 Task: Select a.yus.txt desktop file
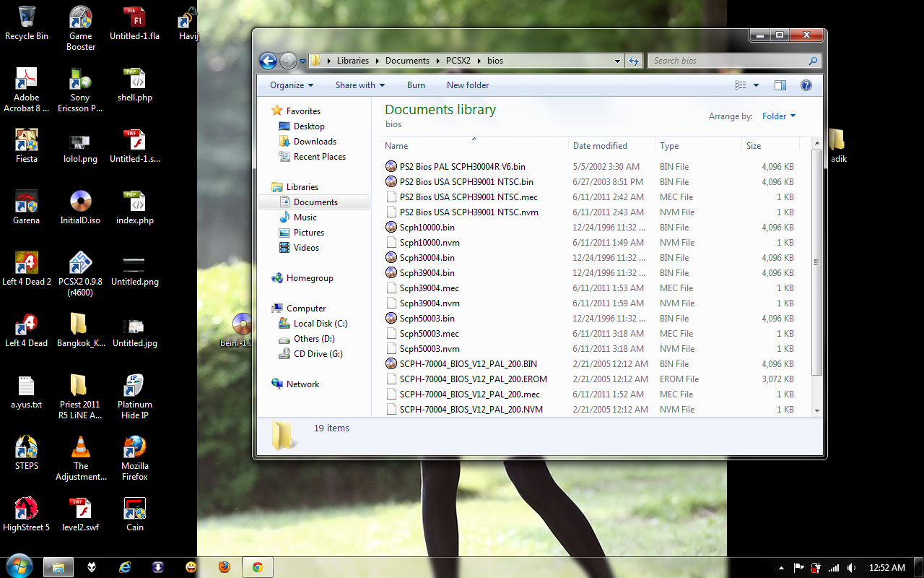click(27, 392)
